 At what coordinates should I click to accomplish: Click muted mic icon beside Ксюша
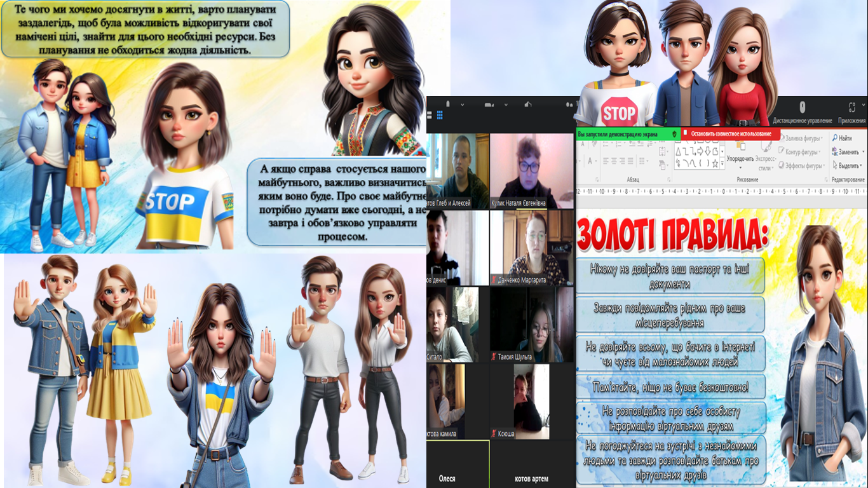tap(494, 434)
